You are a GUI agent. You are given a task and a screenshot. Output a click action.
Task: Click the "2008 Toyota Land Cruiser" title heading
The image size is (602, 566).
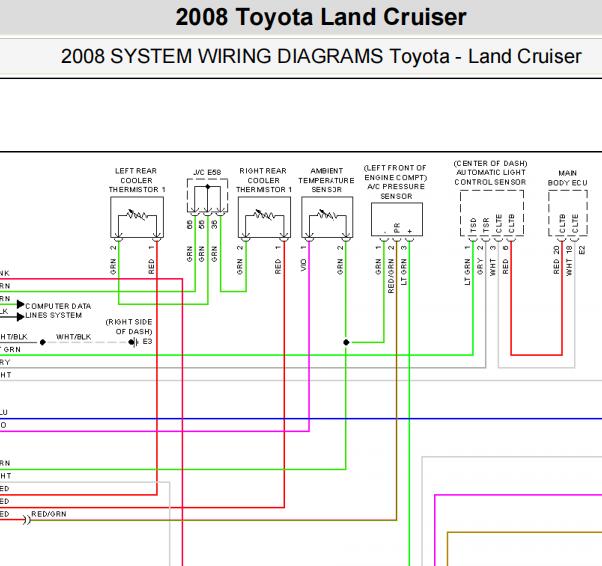click(x=321, y=17)
